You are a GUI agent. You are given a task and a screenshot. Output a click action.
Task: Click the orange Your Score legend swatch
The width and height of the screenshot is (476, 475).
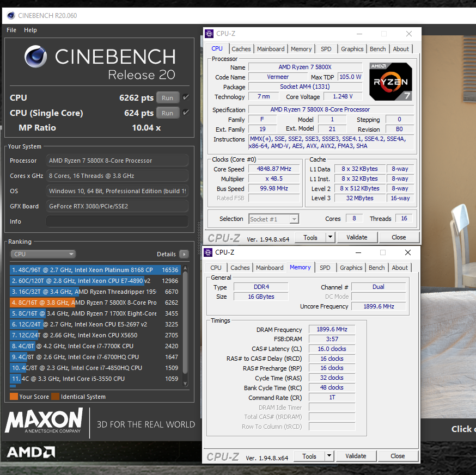coord(14,397)
